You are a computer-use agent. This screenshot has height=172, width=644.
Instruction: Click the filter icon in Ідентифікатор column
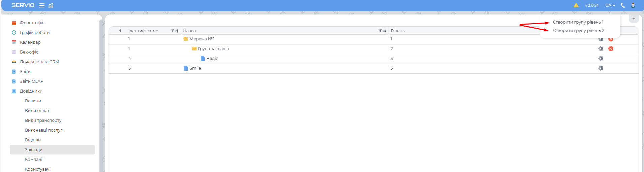173,31
